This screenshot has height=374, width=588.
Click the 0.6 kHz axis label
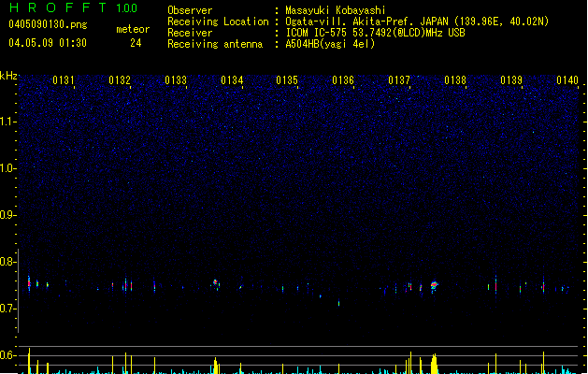coord(7,355)
